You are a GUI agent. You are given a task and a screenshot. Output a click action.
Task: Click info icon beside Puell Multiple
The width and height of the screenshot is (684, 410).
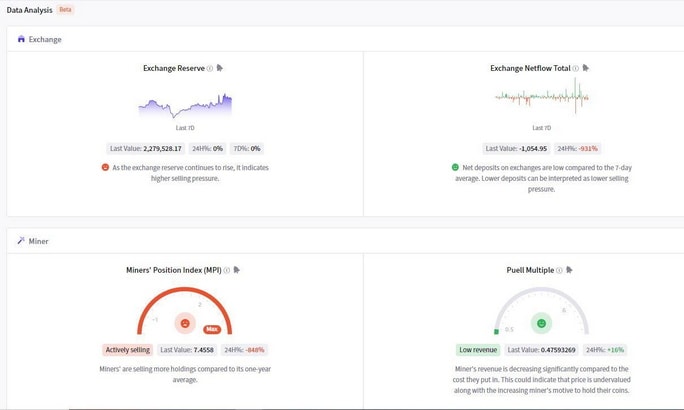[x=559, y=270]
